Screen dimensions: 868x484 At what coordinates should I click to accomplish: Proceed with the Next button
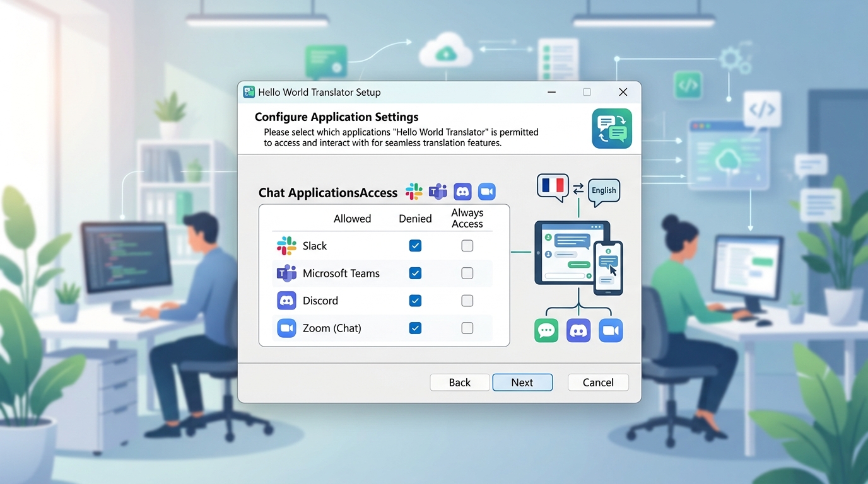click(522, 383)
